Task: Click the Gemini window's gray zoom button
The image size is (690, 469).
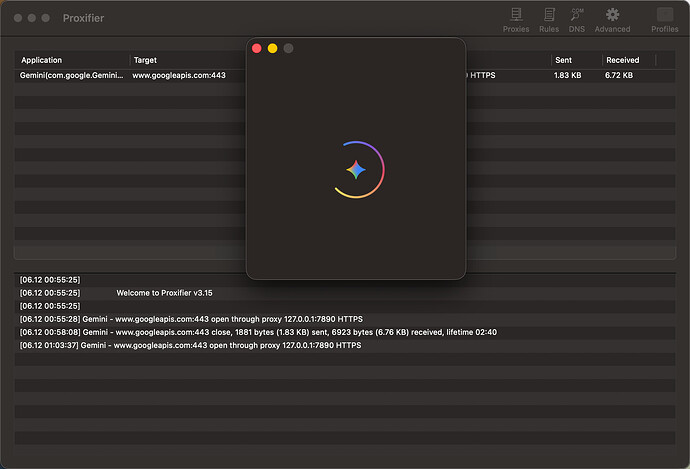Action: coord(288,48)
